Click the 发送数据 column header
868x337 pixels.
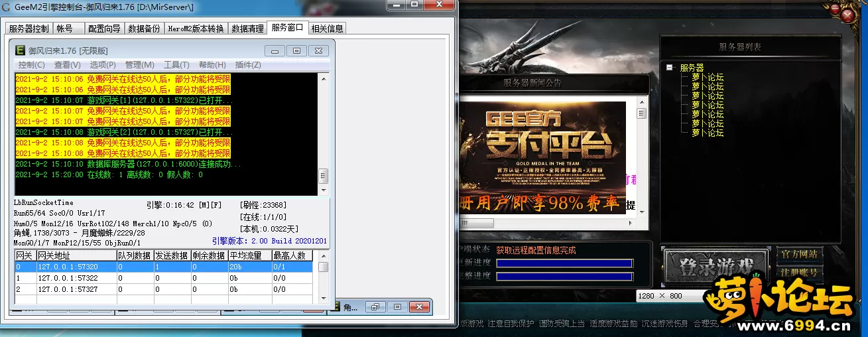pyautogui.click(x=172, y=255)
